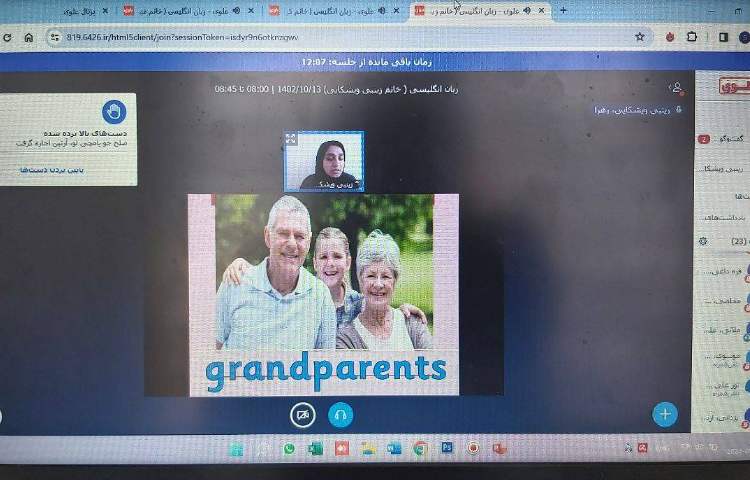The height and width of the screenshot is (480, 750).
Task: Open the blue plus actions button
Action: coord(664,413)
